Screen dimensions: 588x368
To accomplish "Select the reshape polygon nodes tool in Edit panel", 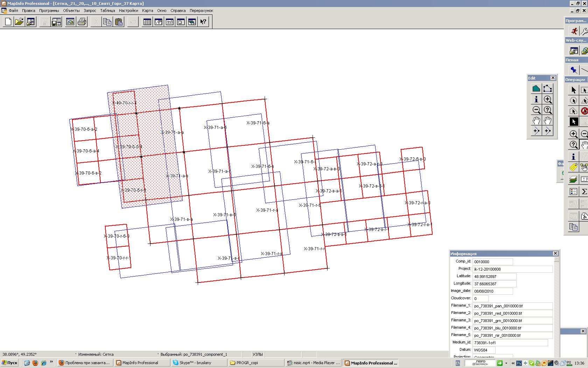I will (x=548, y=89).
